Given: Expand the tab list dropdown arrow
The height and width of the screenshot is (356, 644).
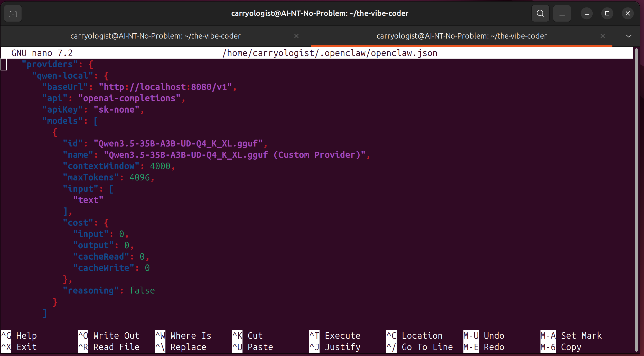Looking at the screenshot, I should click(629, 36).
